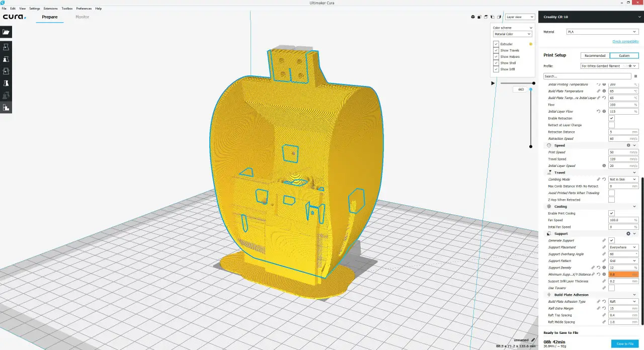Switch to the Monitor tab
Screen dimensions: 644x350
[82, 17]
